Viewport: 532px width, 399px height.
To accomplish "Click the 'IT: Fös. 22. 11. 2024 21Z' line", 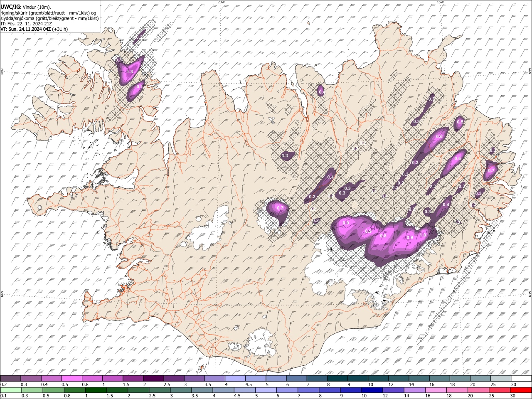I will pyautogui.click(x=26, y=24).
